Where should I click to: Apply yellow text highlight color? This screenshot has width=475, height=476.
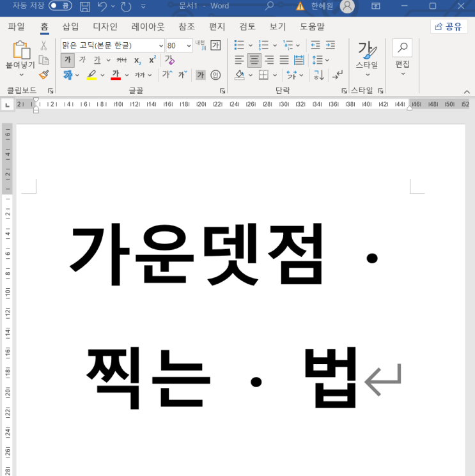tap(91, 75)
